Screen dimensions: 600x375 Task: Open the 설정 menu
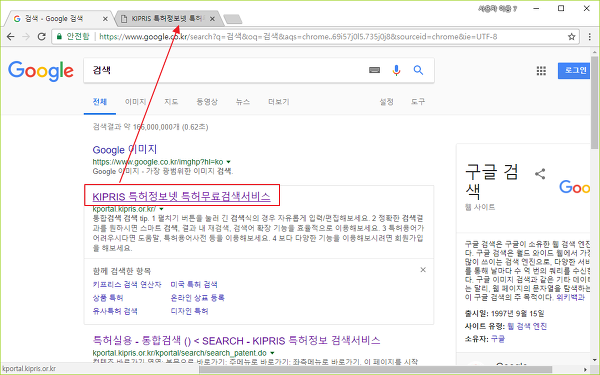pos(386,102)
